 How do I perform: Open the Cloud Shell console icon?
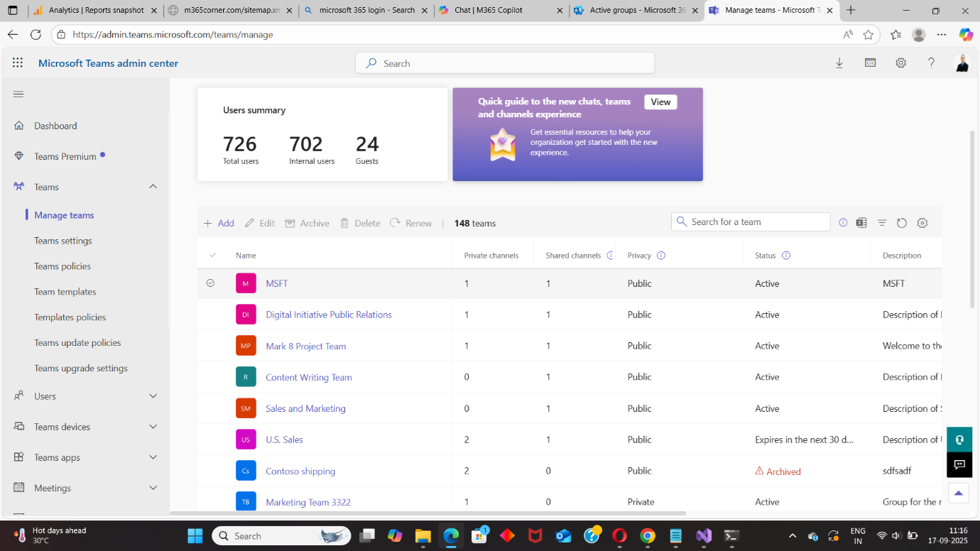(870, 63)
